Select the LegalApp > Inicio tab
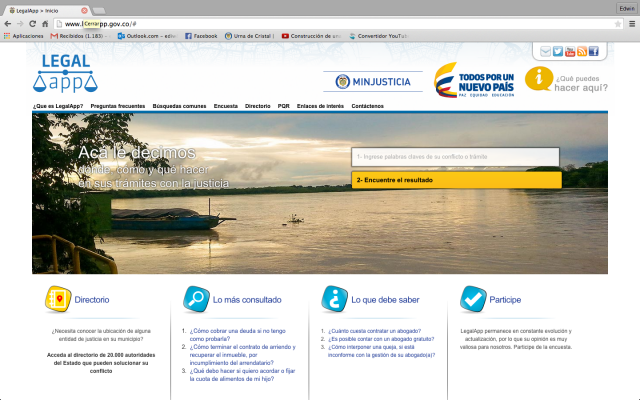640x400 pixels. [44, 10]
